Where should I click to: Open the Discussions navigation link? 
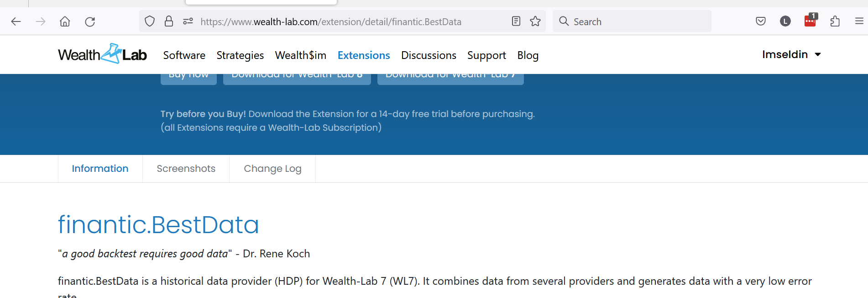tap(429, 55)
